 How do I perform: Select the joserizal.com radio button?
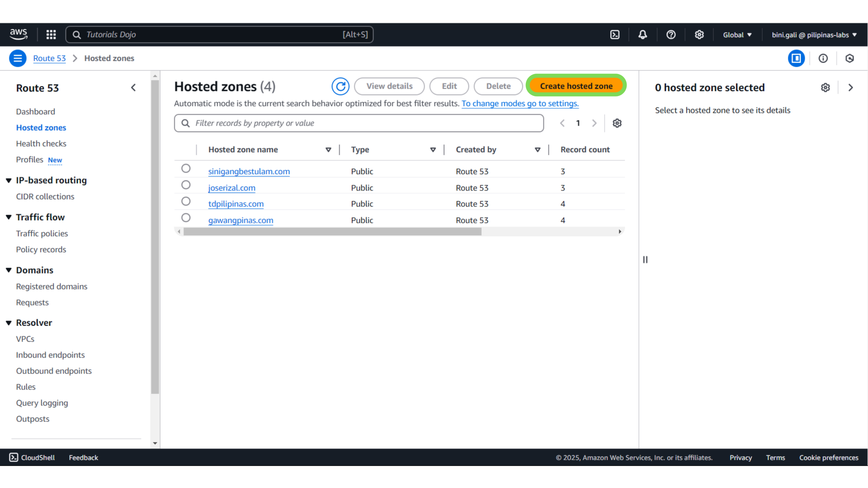coord(186,185)
